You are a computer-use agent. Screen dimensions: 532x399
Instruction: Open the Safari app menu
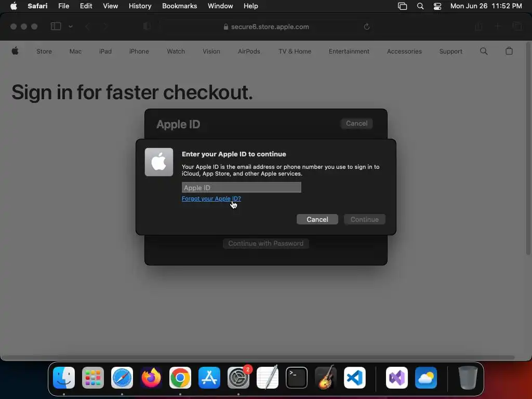(37, 6)
